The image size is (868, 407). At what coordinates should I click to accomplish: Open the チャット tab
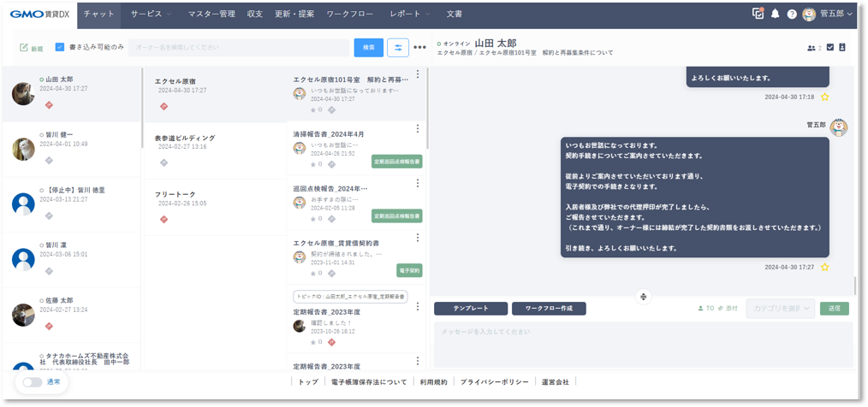click(99, 15)
